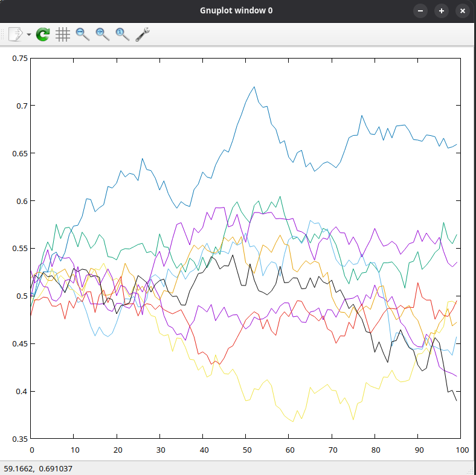Click the y-axis label 0.75
The image size is (476, 475).
[20, 58]
